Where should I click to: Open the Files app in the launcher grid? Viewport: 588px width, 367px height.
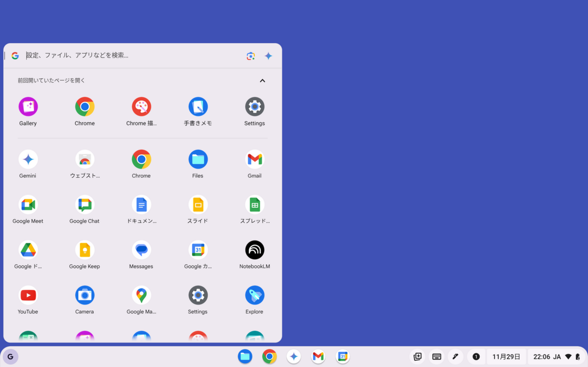(198, 159)
